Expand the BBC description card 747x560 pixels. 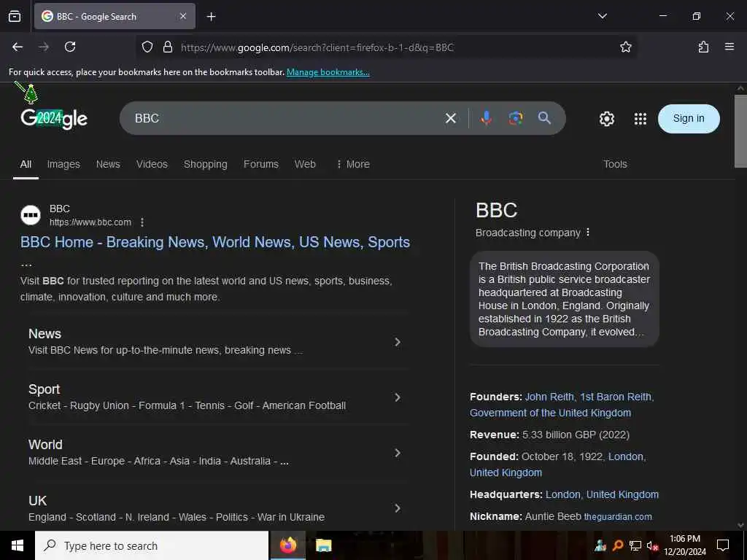565,299
